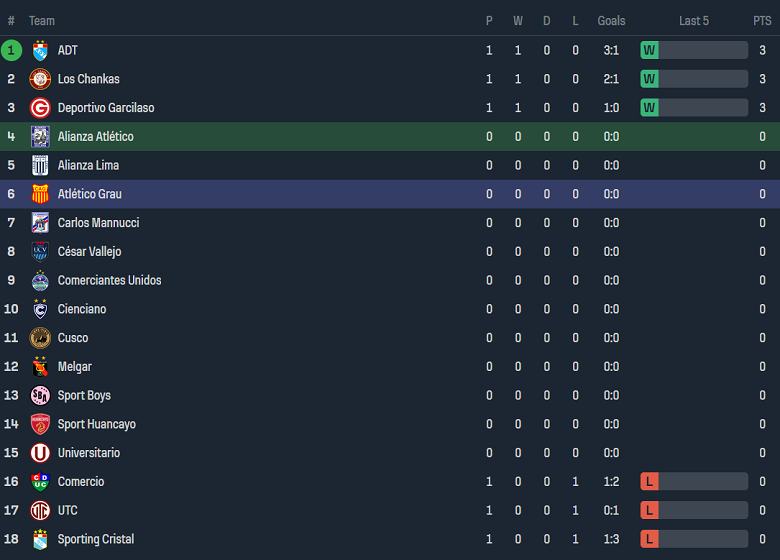Click the Goals column header
This screenshot has width=780, height=560.
pyautogui.click(x=611, y=21)
